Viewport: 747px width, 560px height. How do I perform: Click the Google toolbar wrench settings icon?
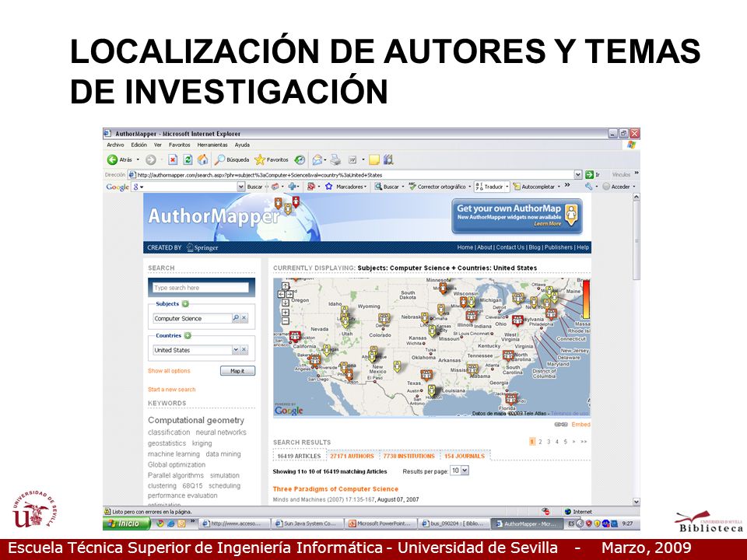coord(589,187)
